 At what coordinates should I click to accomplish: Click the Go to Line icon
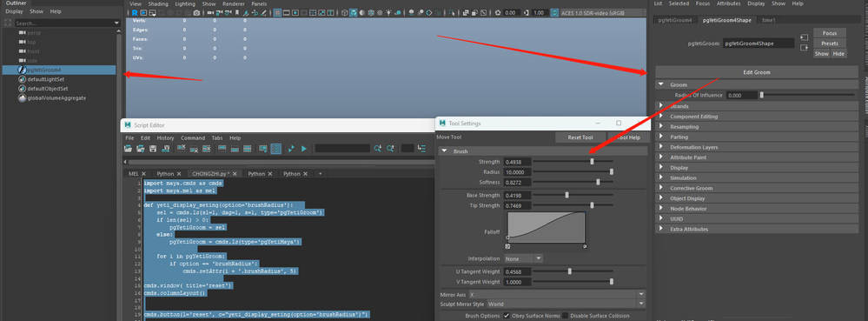tap(422, 149)
